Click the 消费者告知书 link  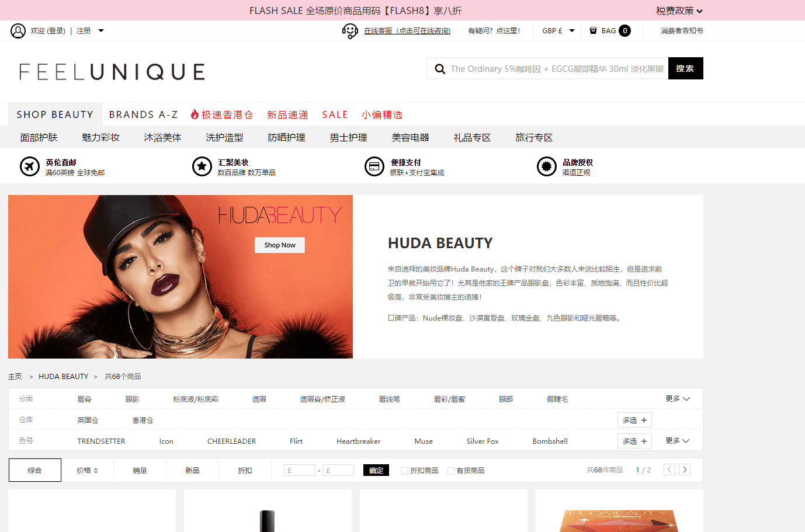click(682, 31)
